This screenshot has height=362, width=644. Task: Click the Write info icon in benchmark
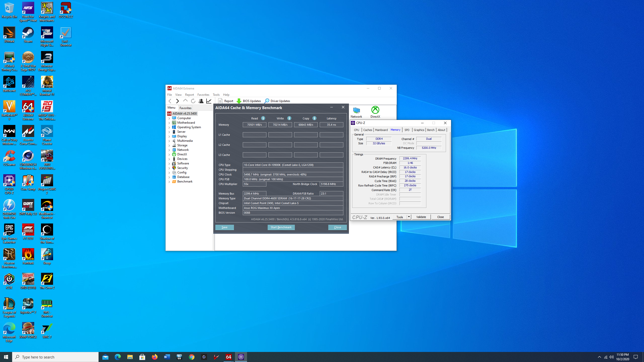click(x=289, y=118)
